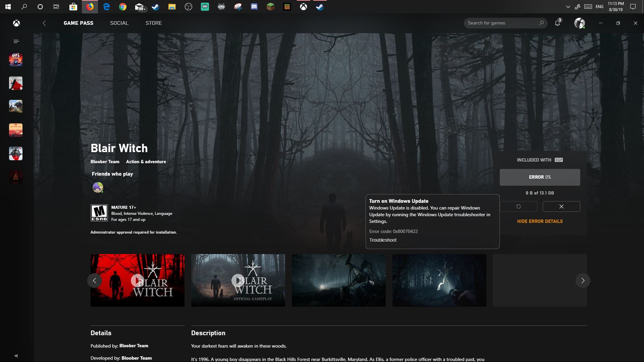Screen dimensions: 644x362
Task: Click the search magnifier icon
Action: [x=541, y=23]
